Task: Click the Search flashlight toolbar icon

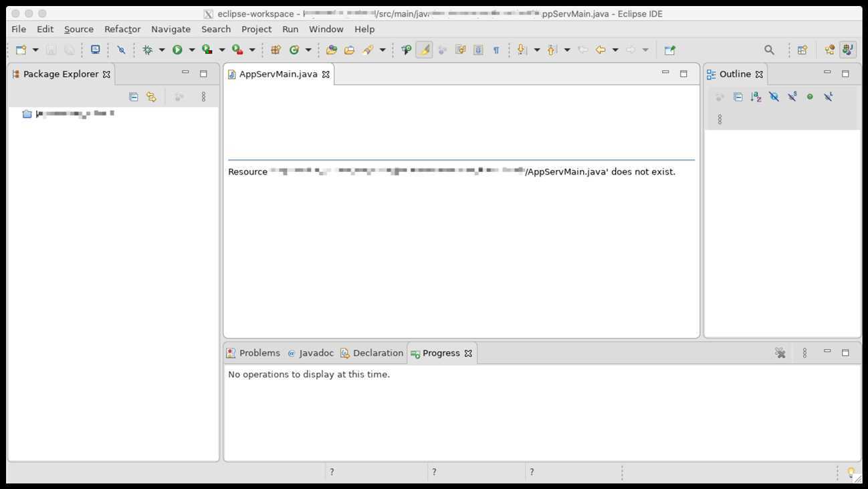Action: pos(368,50)
